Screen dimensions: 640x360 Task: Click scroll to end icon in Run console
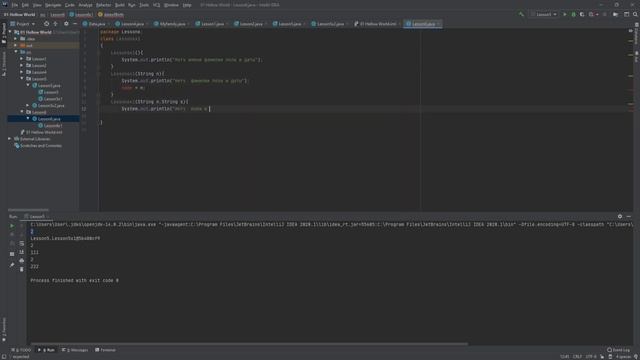pos(22,252)
